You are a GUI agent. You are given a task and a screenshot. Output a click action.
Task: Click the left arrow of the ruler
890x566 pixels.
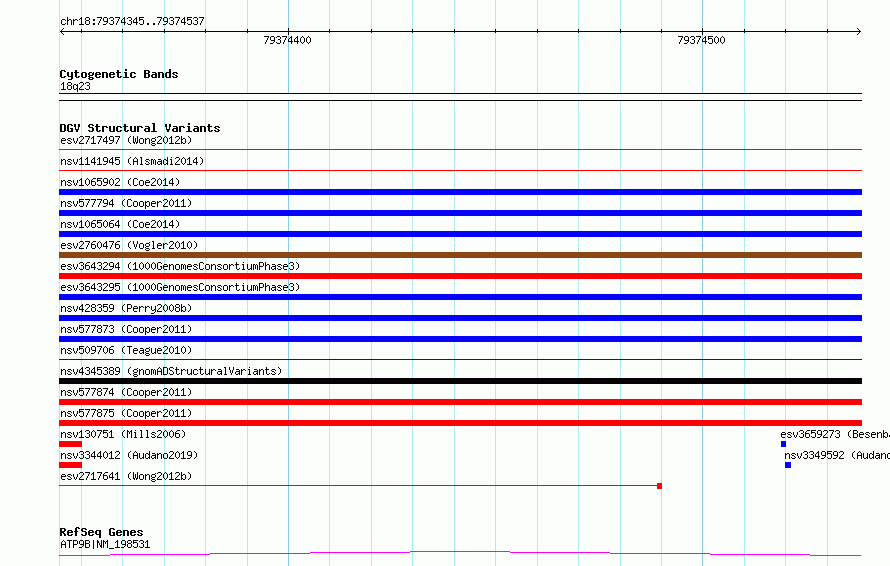click(62, 32)
